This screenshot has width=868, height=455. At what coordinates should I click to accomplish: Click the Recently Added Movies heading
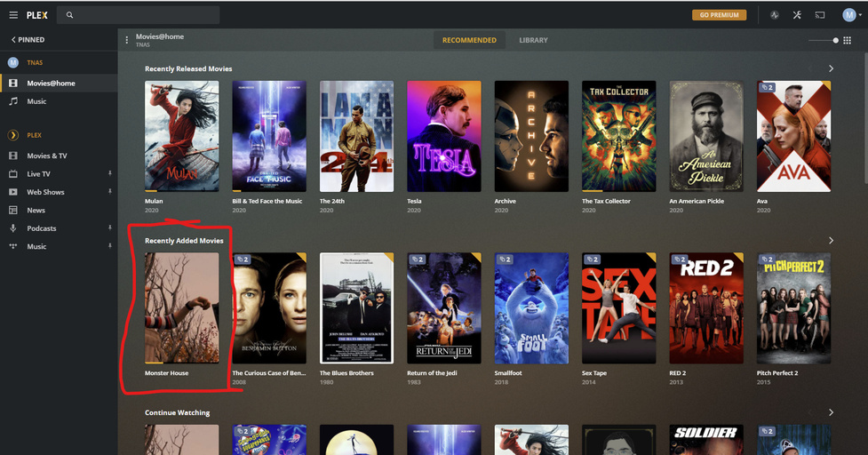(184, 241)
